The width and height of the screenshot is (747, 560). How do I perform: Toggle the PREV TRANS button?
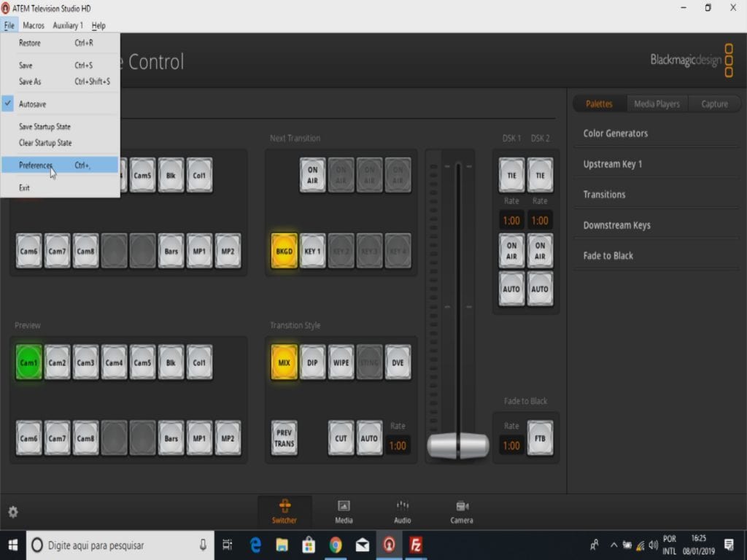284,438
